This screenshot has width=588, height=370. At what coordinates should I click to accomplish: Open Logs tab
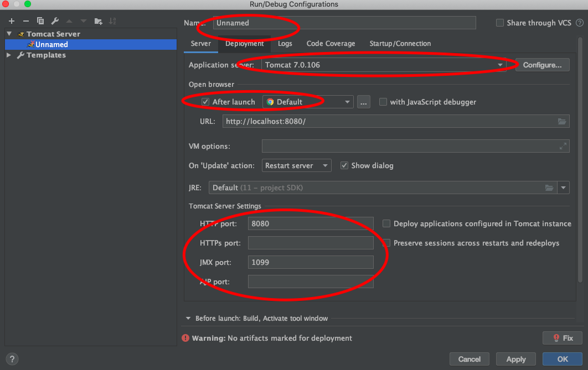pyautogui.click(x=285, y=44)
